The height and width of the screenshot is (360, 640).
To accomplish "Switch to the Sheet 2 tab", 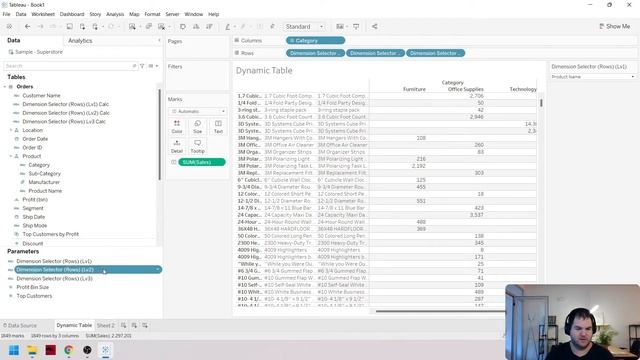I will click(105, 325).
